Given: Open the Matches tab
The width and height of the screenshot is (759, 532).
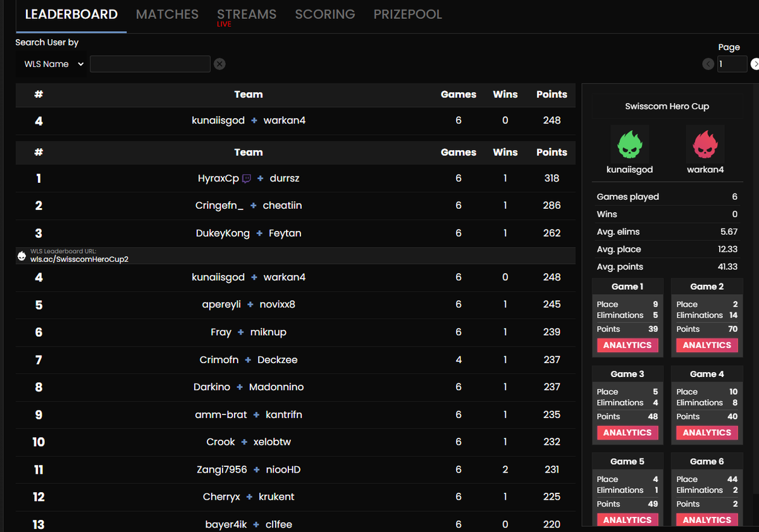Looking at the screenshot, I should click(x=167, y=14).
